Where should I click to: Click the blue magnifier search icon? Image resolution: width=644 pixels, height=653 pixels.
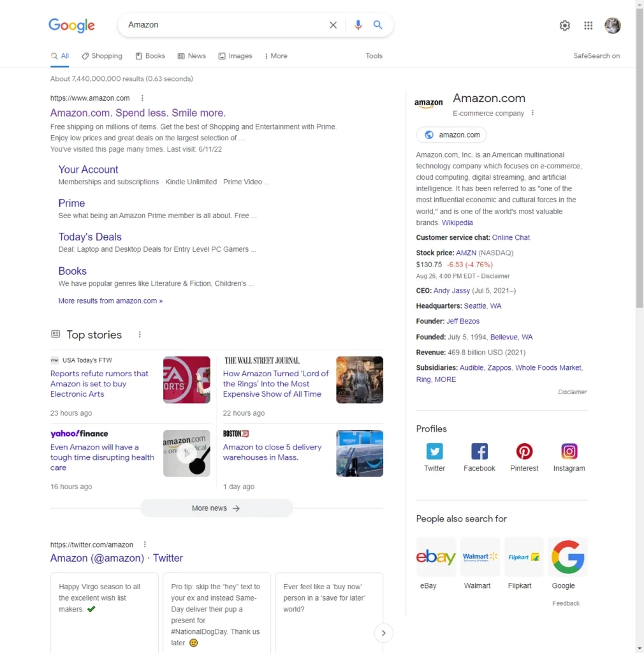point(378,25)
